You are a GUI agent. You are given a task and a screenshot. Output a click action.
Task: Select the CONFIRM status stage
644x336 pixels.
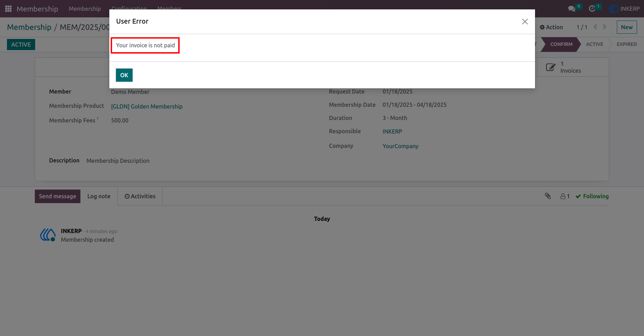561,44
